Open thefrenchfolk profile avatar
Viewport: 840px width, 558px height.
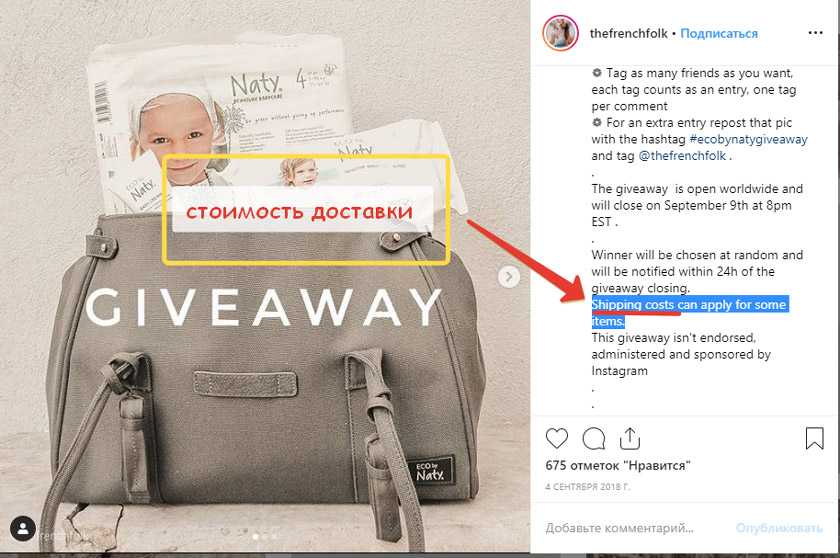[x=560, y=33]
